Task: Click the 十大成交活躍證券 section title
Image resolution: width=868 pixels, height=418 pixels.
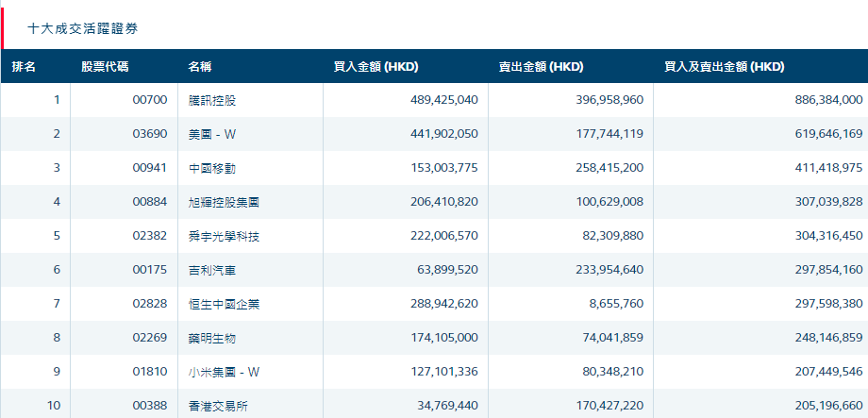Action: pyautogui.click(x=82, y=29)
